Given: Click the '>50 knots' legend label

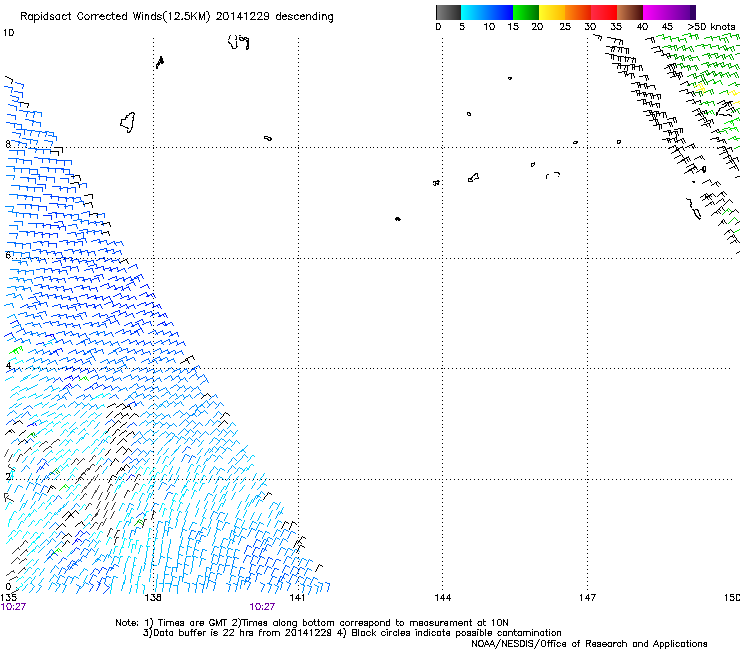Looking at the screenshot, I should (x=712, y=27).
